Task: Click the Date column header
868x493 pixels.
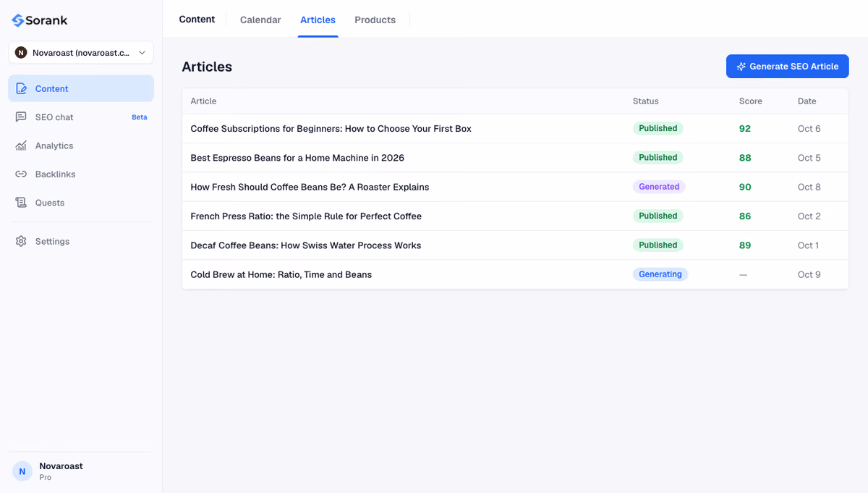Action: click(807, 101)
